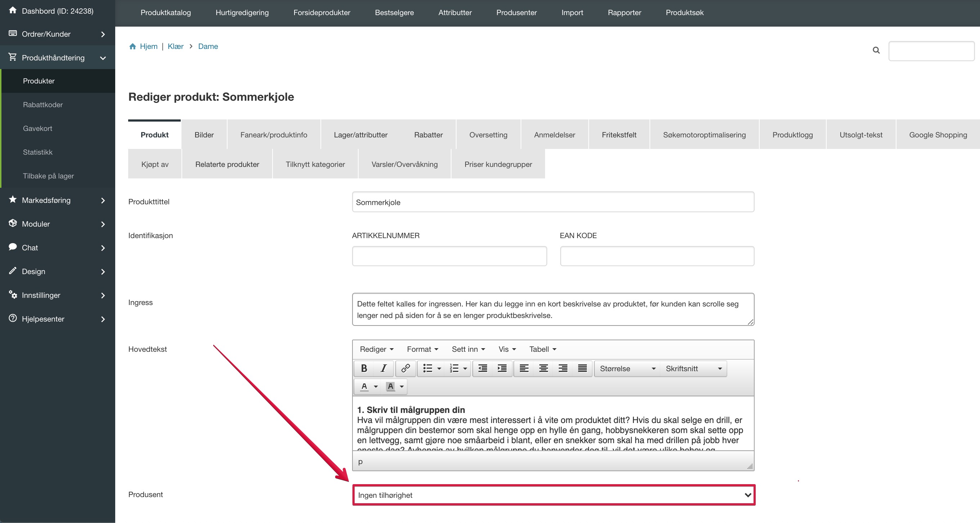
Task: Click the bulleted list icon
Action: tap(428, 368)
